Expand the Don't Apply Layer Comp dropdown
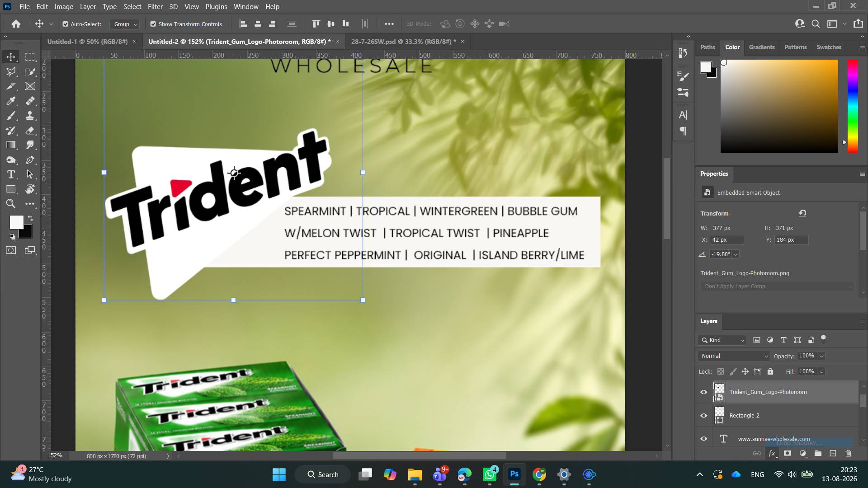 [x=777, y=286]
